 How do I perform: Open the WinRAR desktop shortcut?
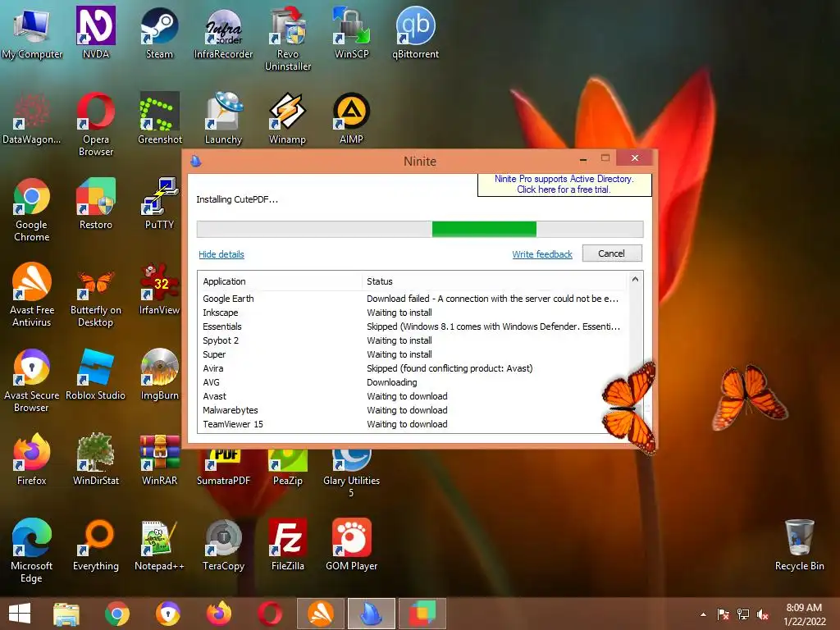click(160, 459)
